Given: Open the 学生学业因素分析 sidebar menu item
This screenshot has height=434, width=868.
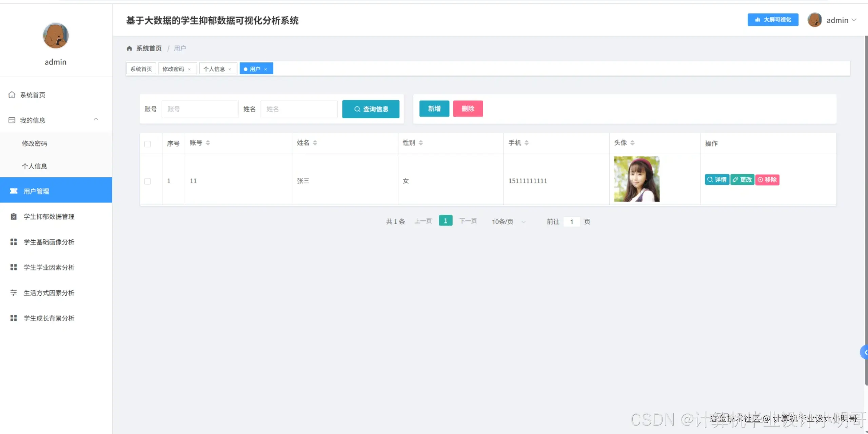Looking at the screenshot, I should tap(49, 268).
